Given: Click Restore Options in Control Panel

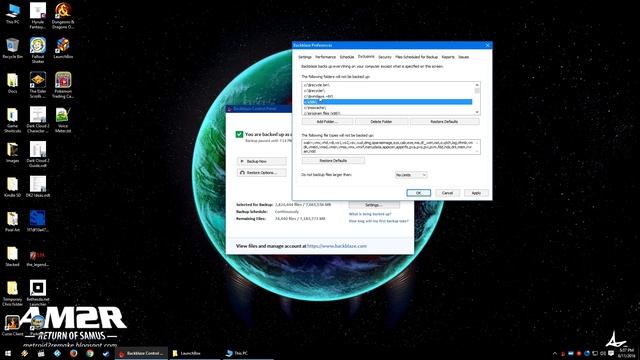Looking at the screenshot, I should click(262, 173).
